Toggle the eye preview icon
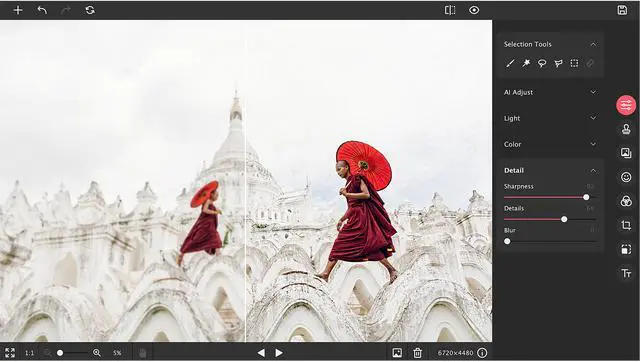The width and height of the screenshot is (640, 362). click(x=474, y=10)
